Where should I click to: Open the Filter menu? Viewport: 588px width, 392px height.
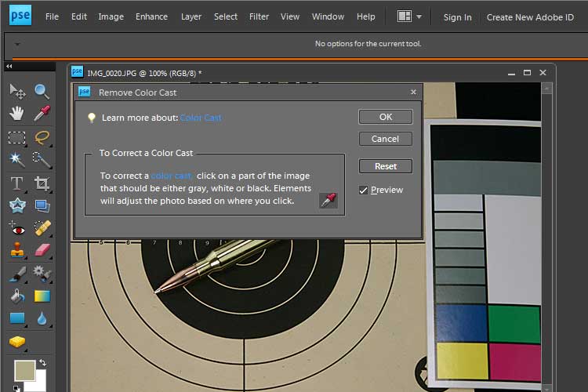click(259, 16)
